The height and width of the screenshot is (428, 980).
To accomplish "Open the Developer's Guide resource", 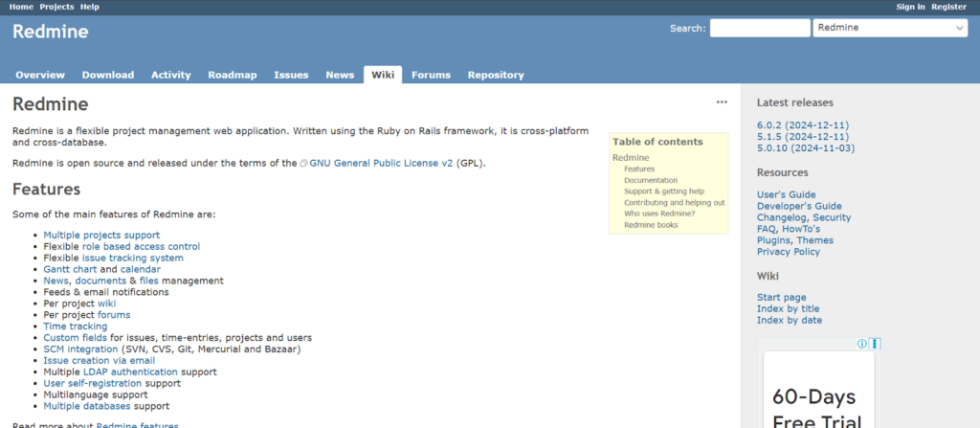I will click(799, 206).
